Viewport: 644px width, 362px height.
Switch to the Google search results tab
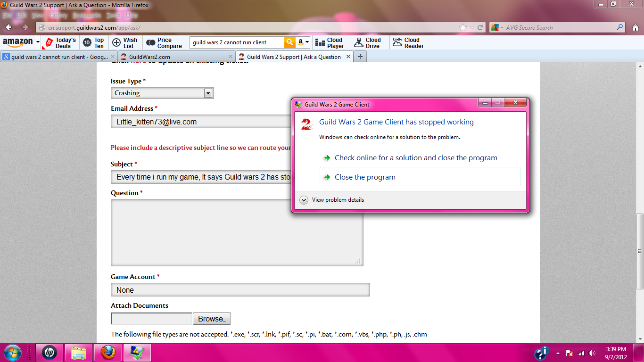(58, 57)
